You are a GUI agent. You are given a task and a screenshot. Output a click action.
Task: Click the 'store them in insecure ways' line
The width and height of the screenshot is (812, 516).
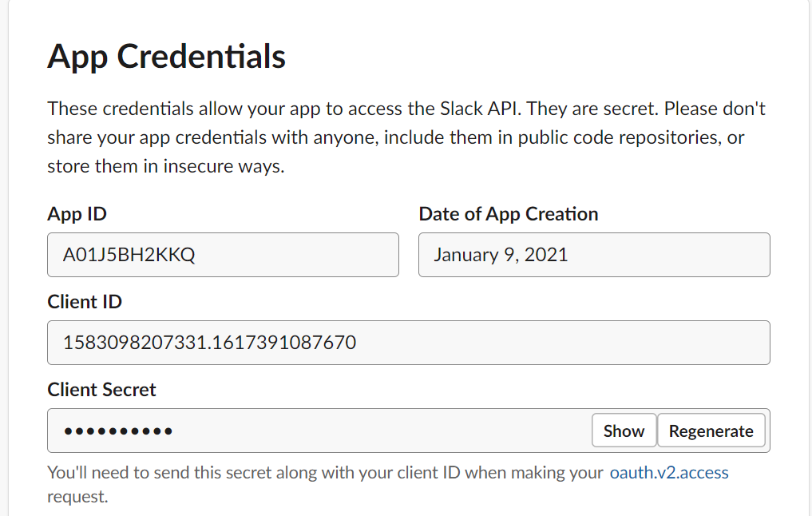[165, 167]
